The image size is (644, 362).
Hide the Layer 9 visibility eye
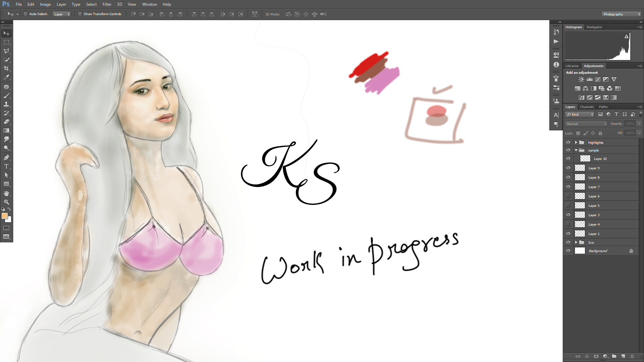(x=568, y=168)
